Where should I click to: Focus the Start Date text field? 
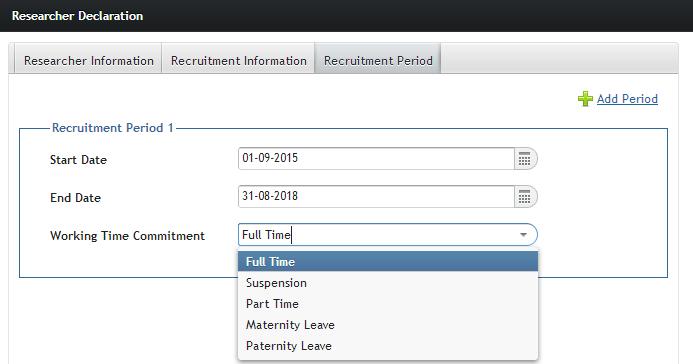(x=376, y=159)
